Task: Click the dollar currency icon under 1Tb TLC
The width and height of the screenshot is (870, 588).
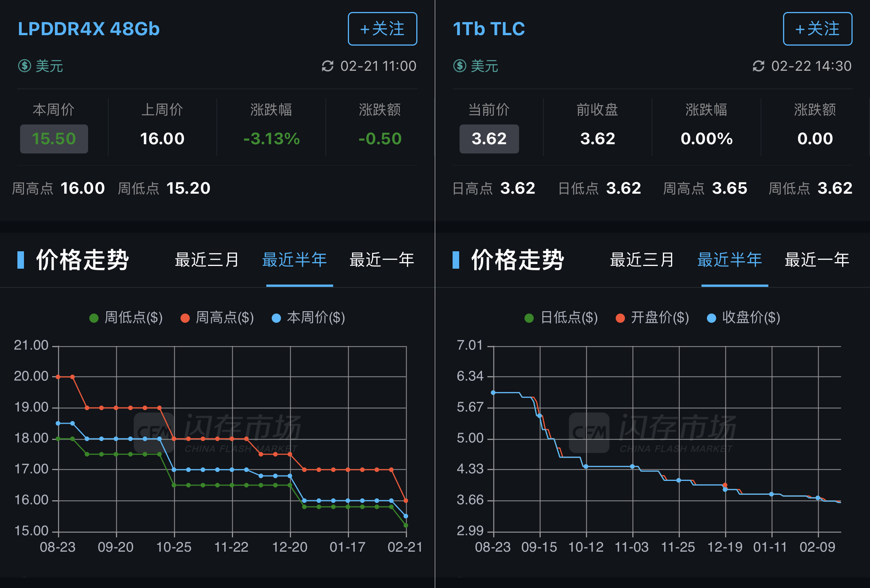Action: [x=460, y=66]
